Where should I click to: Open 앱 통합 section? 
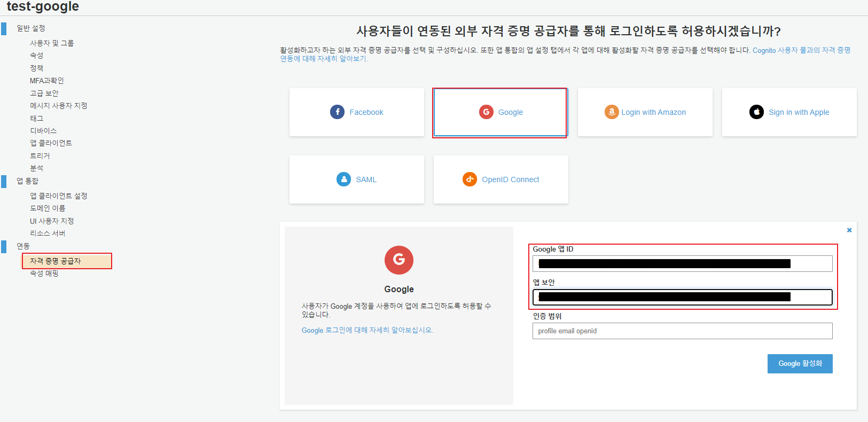click(28, 181)
